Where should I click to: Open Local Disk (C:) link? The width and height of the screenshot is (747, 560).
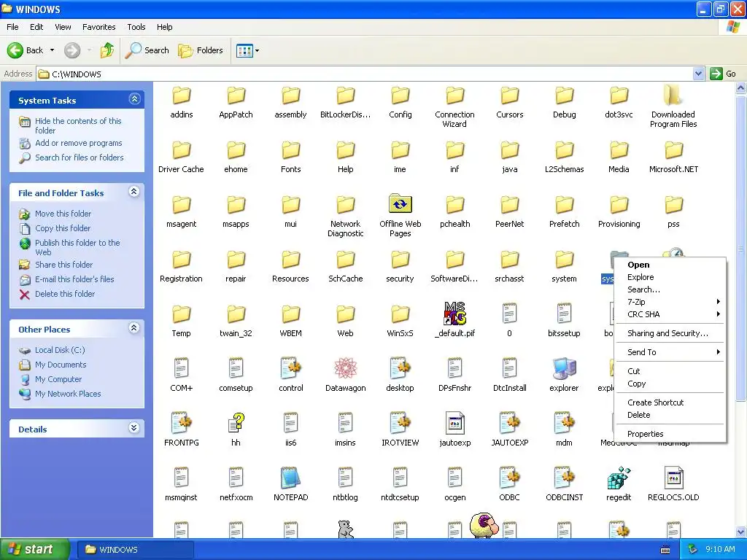click(x=60, y=350)
